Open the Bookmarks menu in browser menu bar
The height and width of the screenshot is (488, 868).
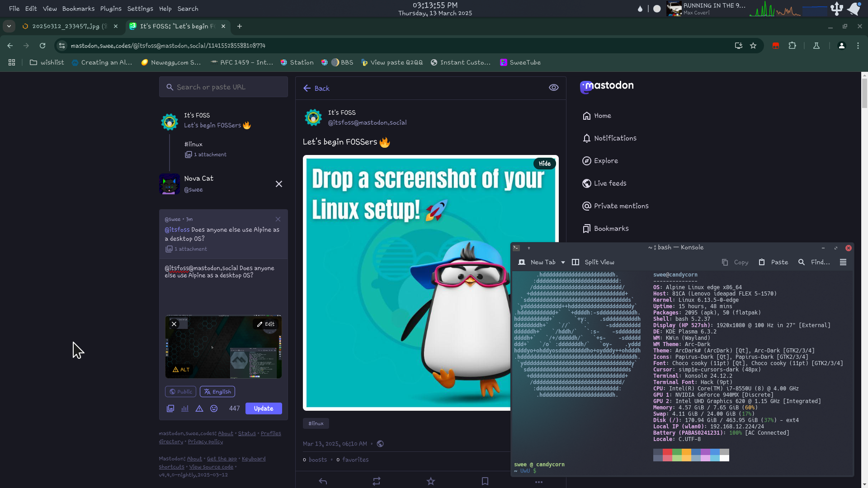pos(78,9)
